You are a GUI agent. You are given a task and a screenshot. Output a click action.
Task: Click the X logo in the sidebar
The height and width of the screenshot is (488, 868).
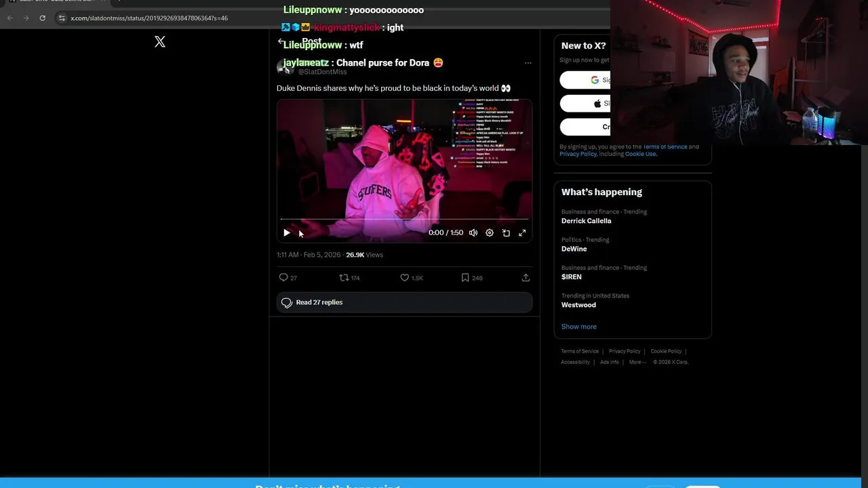[x=160, y=42]
